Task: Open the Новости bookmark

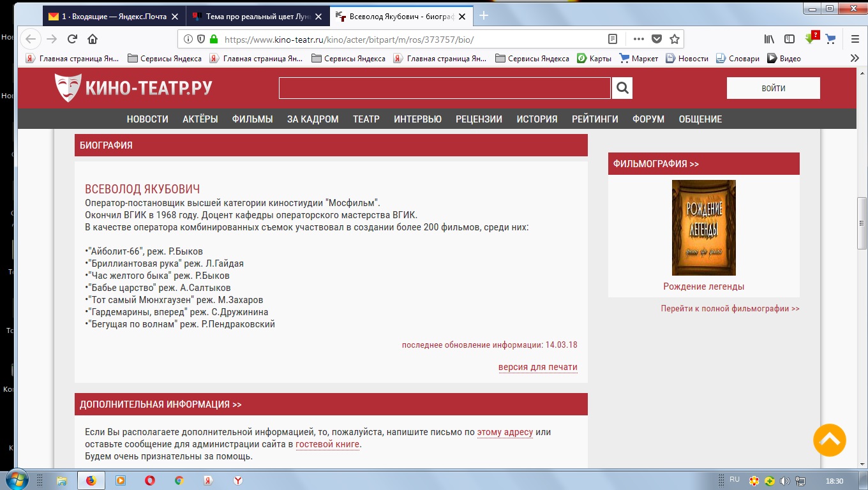Action: coord(687,58)
